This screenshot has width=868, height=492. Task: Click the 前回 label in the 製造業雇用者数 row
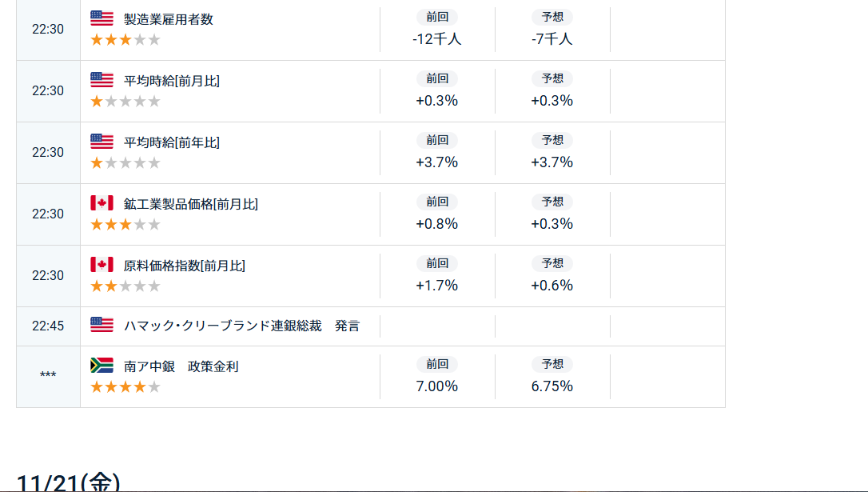click(437, 18)
